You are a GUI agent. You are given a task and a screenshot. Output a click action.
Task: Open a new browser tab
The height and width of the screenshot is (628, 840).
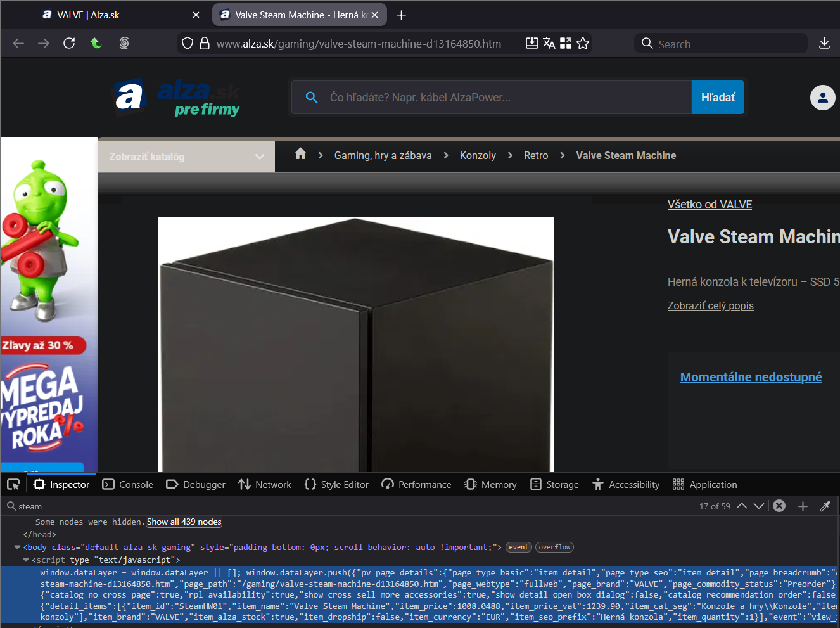click(x=401, y=15)
